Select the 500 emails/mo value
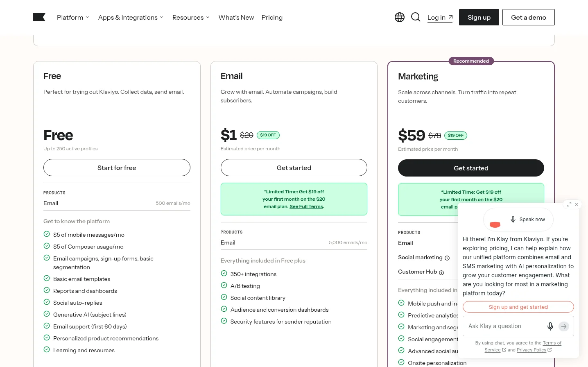This screenshot has height=367, width=588. pos(173,203)
